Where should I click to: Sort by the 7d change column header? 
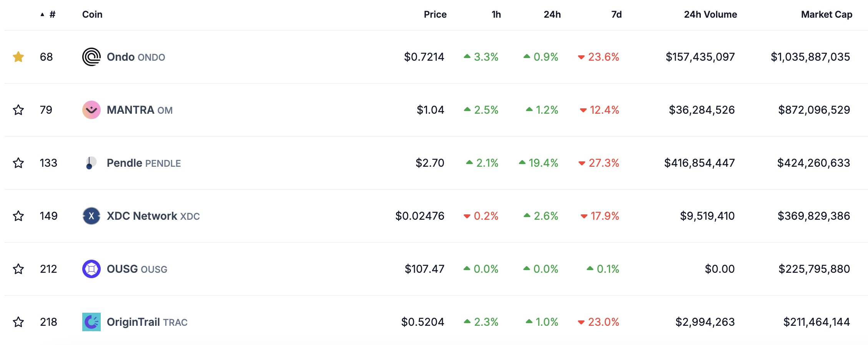point(616,15)
